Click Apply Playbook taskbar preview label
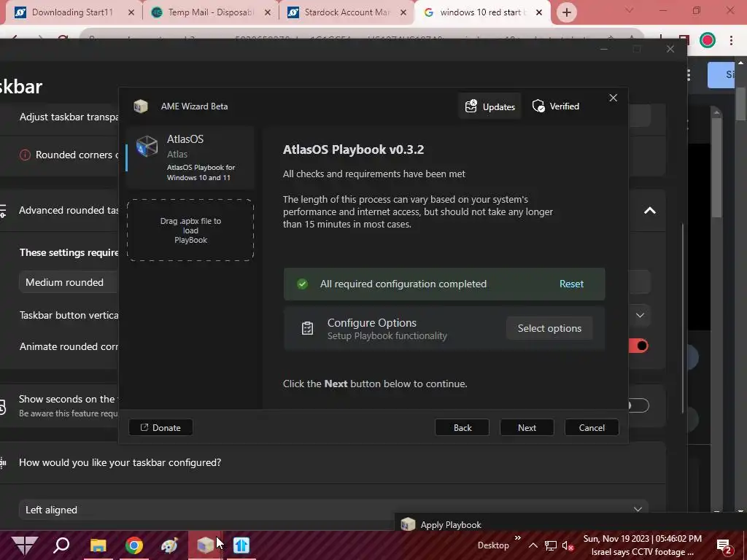The image size is (747, 560). [451, 525]
